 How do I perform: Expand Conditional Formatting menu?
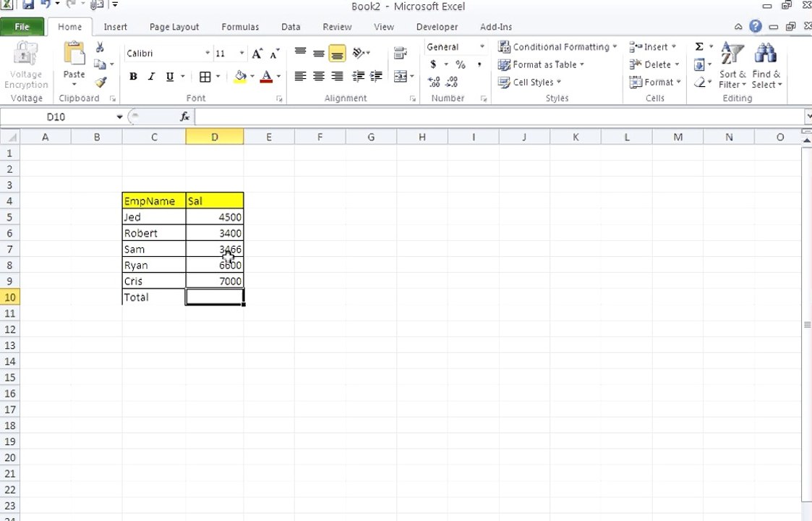(x=557, y=46)
